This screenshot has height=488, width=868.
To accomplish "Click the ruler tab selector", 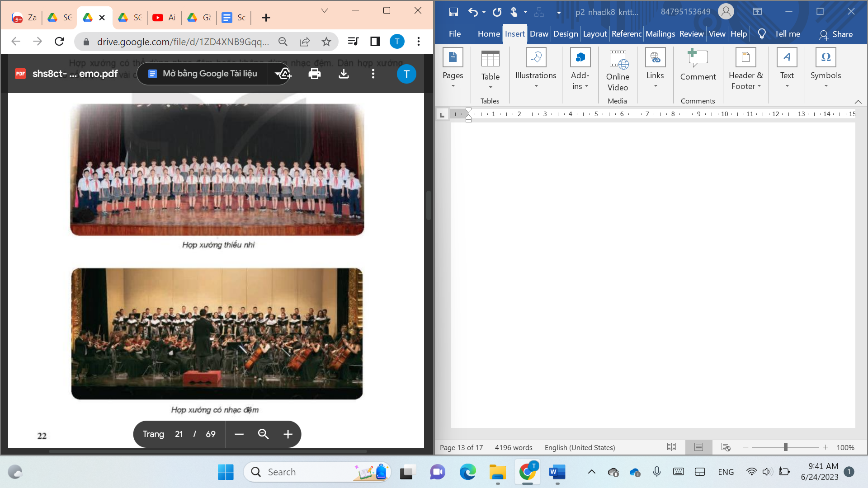I will pyautogui.click(x=442, y=115).
